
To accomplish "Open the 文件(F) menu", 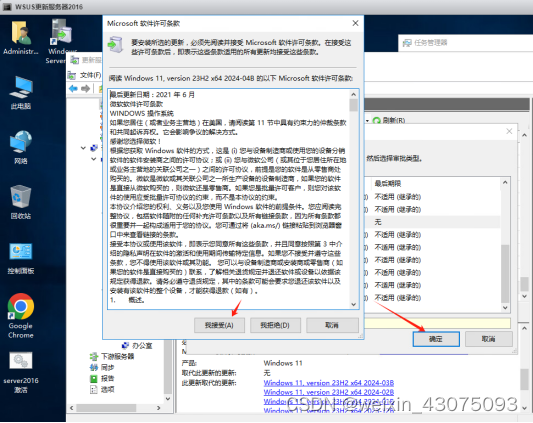I will 90,75.
